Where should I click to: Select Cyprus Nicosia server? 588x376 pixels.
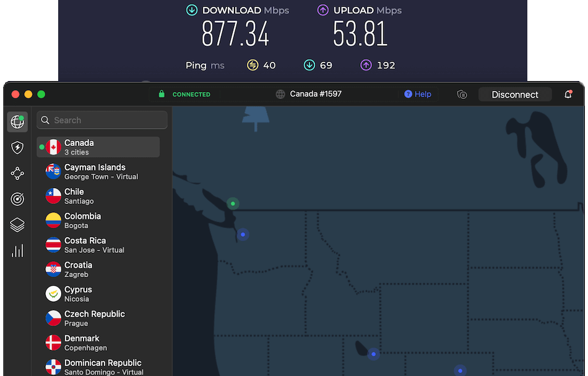tap(98, 294)
